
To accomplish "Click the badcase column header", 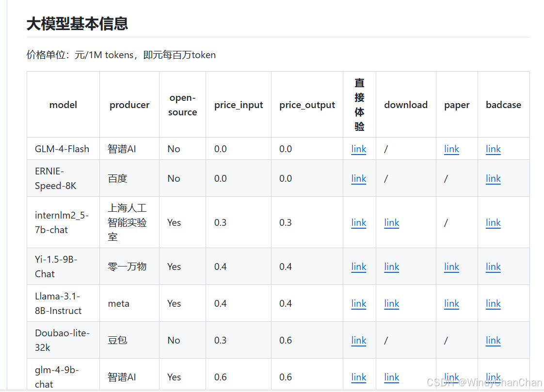I will (503, 105).
